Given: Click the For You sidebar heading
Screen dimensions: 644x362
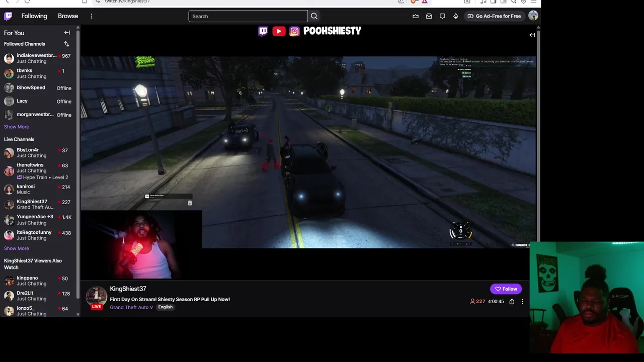Looking at the screenshot, I should [14, 33].
